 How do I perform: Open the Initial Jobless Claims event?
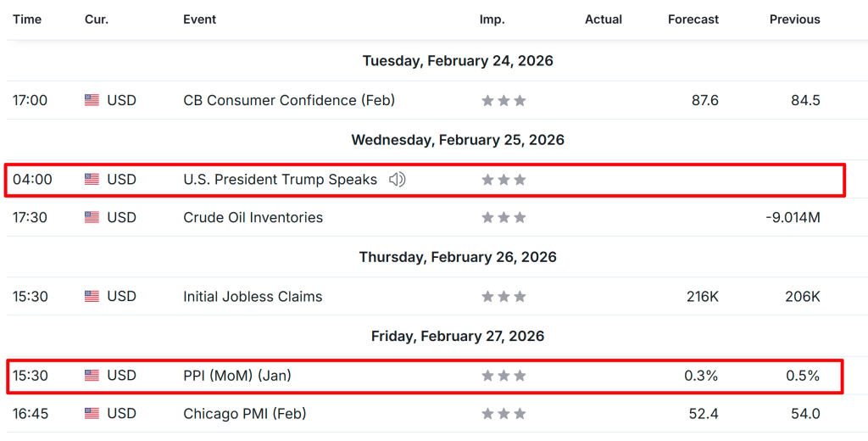253,297
